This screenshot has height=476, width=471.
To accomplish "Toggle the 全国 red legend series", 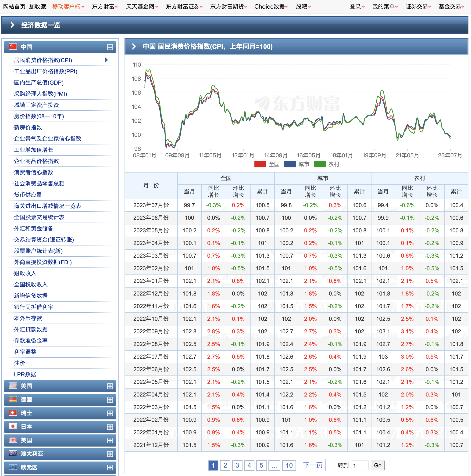I will [x=260, y=164].
